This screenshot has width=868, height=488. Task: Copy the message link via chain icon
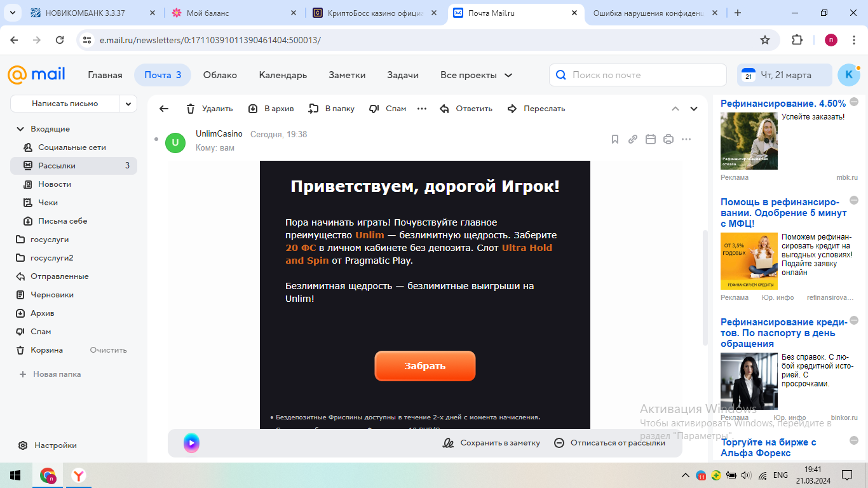tap(632, 139)
